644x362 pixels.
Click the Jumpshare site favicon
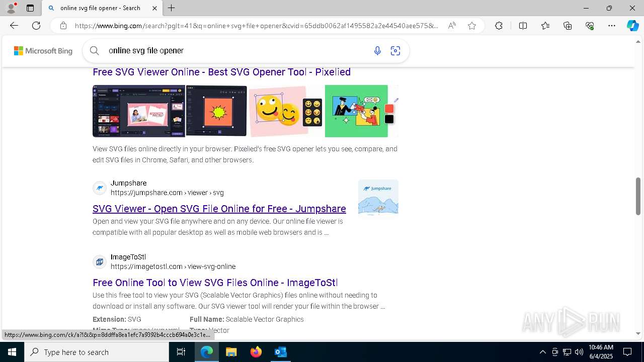tap(100, 188)
